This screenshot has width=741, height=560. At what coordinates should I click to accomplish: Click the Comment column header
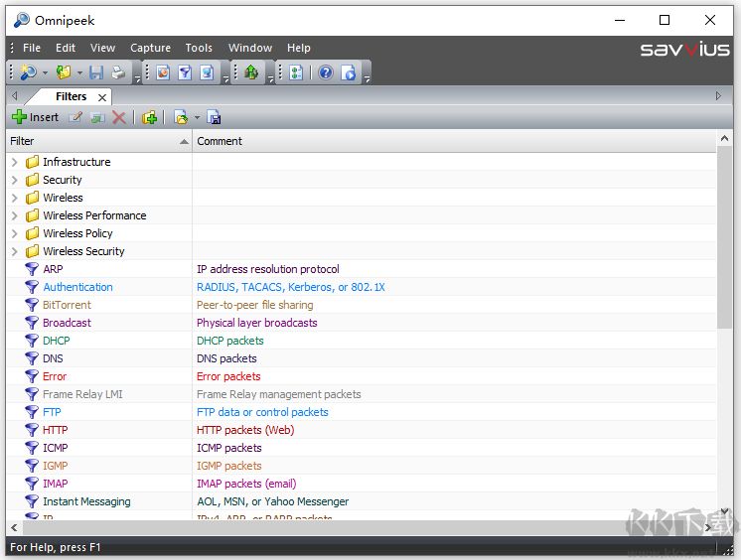click(455, 141)
